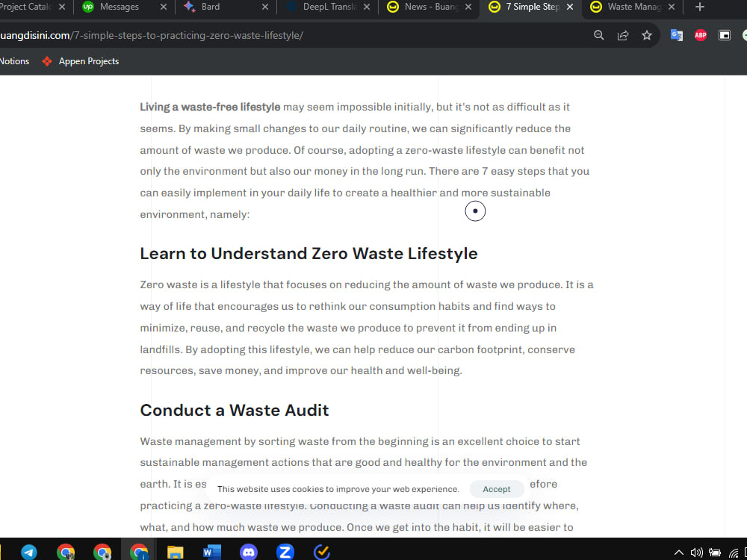Image resolution: width=747 pixels, height=560 pixels.
Task: Open the Appen Projects bookmark
Action: 80,61
